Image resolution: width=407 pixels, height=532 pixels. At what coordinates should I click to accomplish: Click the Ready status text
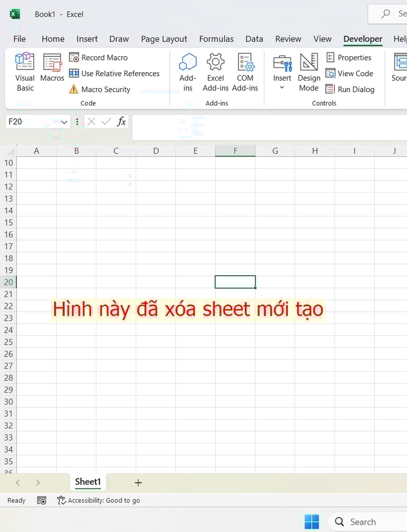click(x=16, y=501)
